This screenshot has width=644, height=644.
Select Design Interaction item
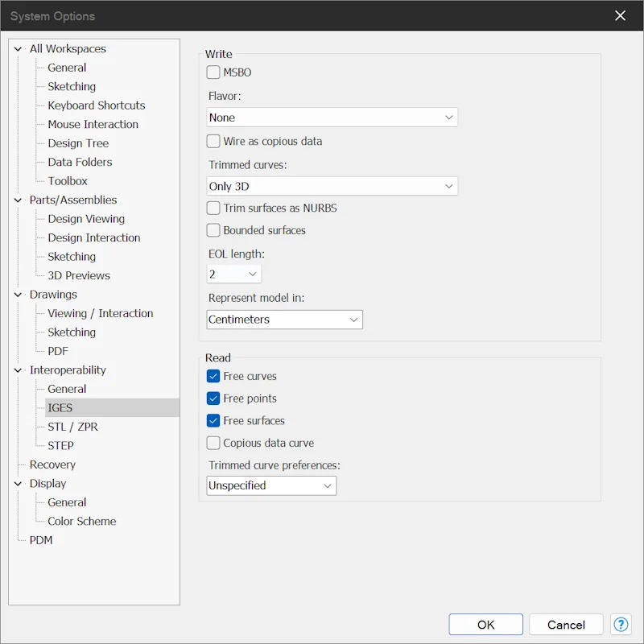point(94,237)
